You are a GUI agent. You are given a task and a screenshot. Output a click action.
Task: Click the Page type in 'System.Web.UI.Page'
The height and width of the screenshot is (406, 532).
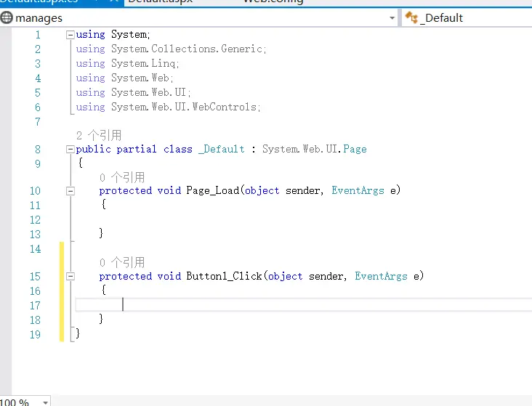(355, 149)
